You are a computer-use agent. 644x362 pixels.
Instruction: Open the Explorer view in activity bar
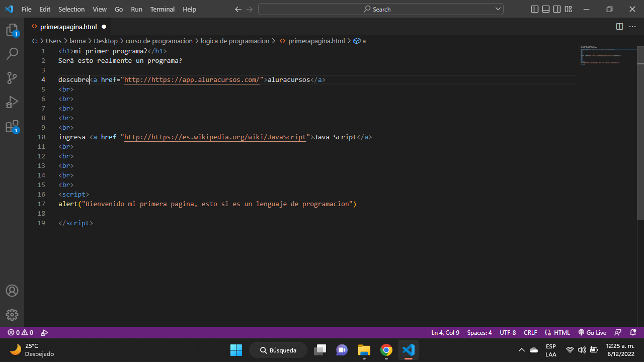tap(12, 30)
